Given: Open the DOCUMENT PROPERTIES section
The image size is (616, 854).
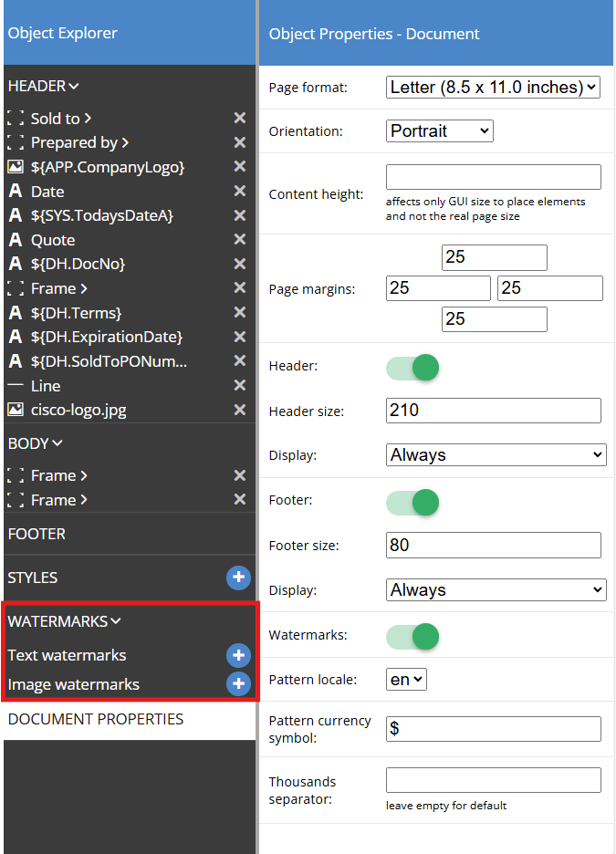Looking at the screenshot, I should [x=96, y=719].
